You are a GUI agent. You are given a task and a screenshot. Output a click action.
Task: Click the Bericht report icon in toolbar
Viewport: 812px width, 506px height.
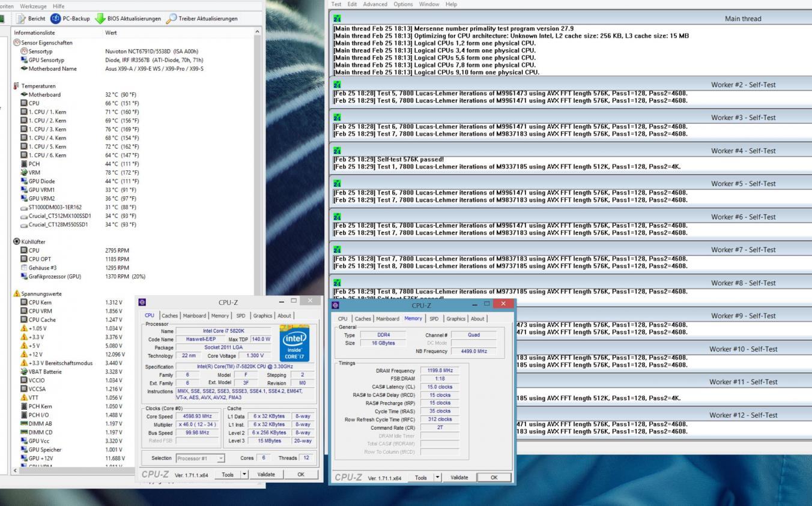click(21, 19)
